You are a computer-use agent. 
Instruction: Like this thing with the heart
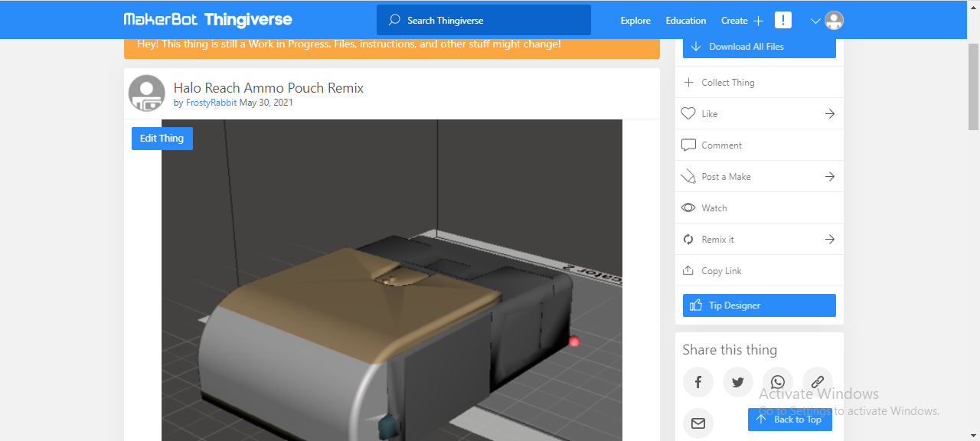pos(688,114)
